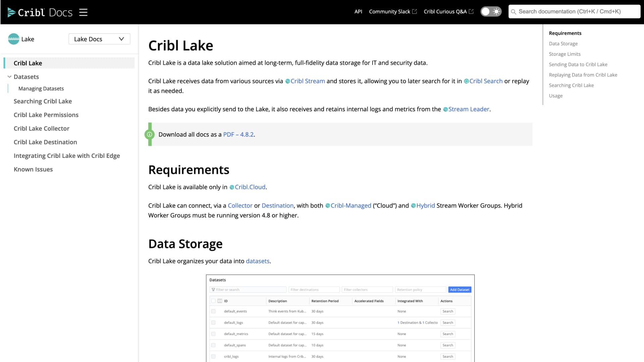Jump to Storage Limits section
This screenshot has width=644, height=362.
tap(565, 54)
